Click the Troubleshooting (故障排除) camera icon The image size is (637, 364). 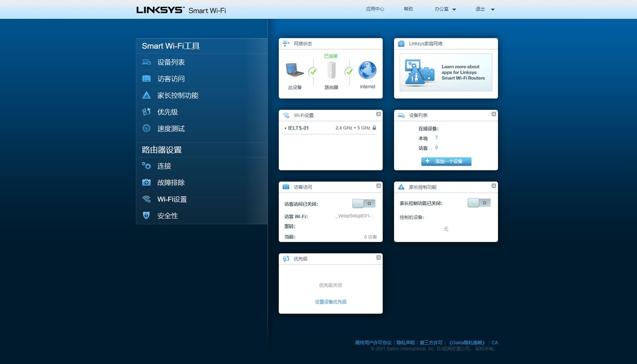click(x=147, y=182)
